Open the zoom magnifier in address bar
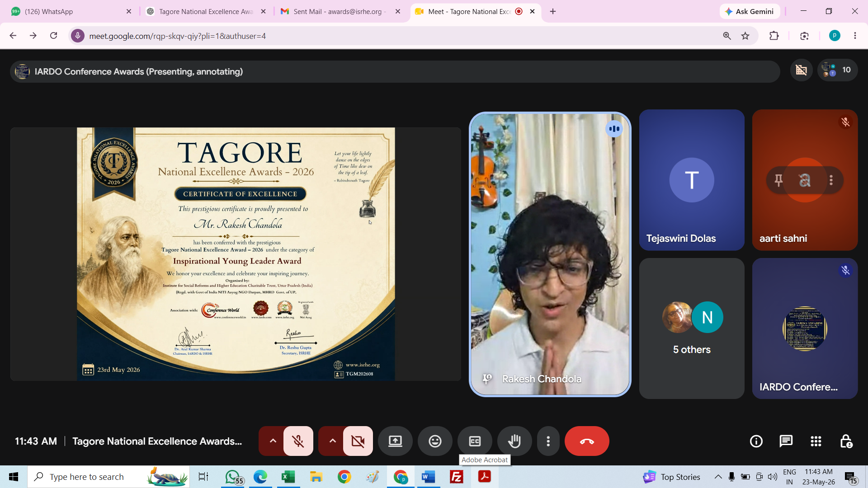 coord(727,36)
